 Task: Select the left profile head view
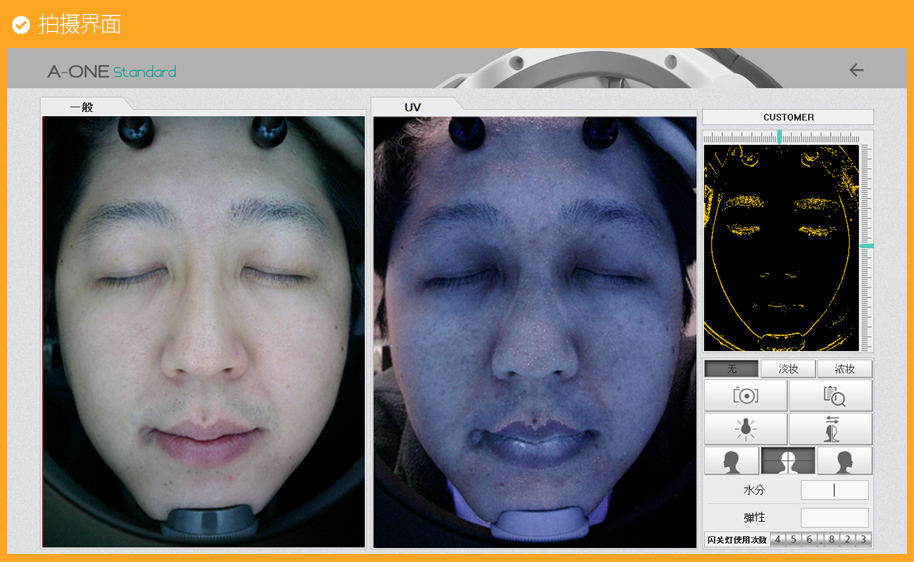coord(732,461)
